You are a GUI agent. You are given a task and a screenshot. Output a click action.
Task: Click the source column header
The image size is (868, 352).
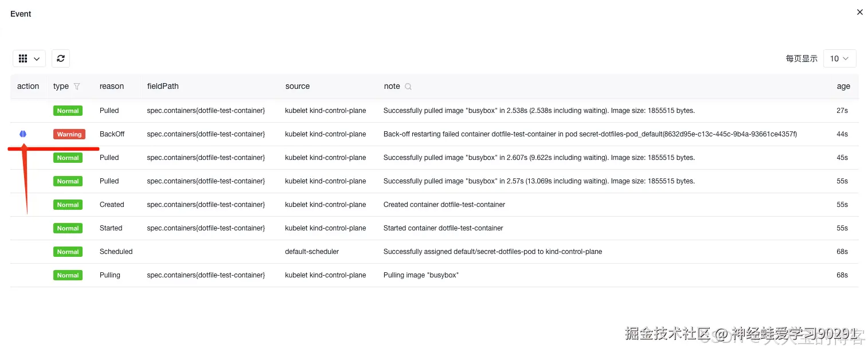point(298,87)
